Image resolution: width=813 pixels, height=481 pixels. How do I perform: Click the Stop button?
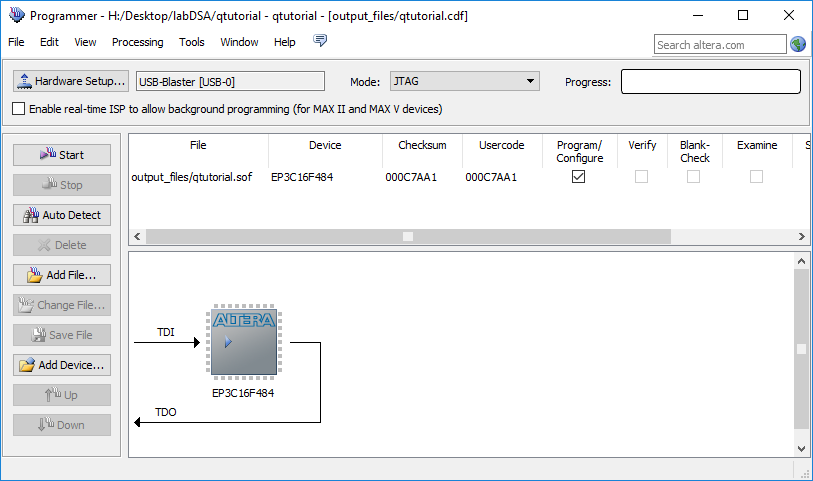click(62, 185)
